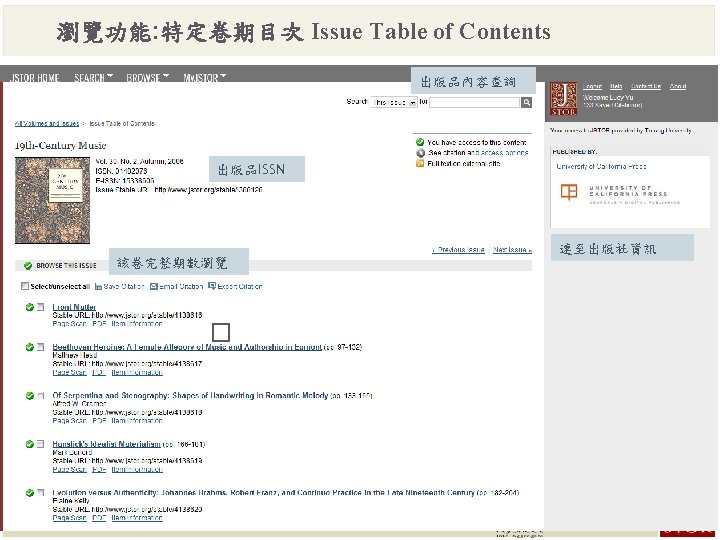
Task: Open the Contact Us link
Action: (x=646, y=86)
